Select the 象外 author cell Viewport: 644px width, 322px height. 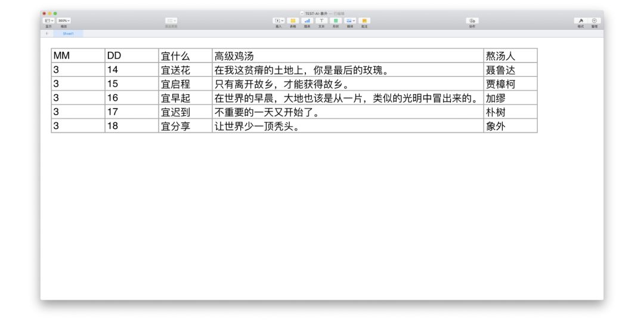pyautogui.click(x=510, y=126)
